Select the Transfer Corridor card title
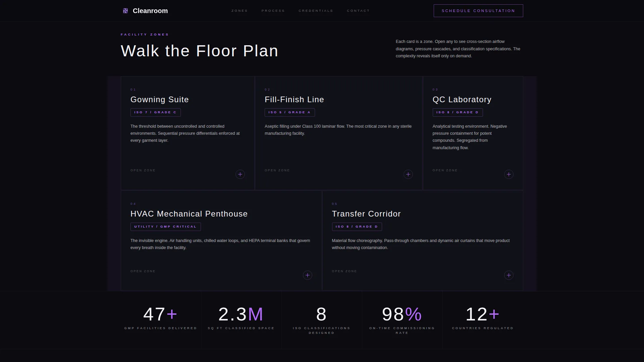 click(x=366, y=214)
